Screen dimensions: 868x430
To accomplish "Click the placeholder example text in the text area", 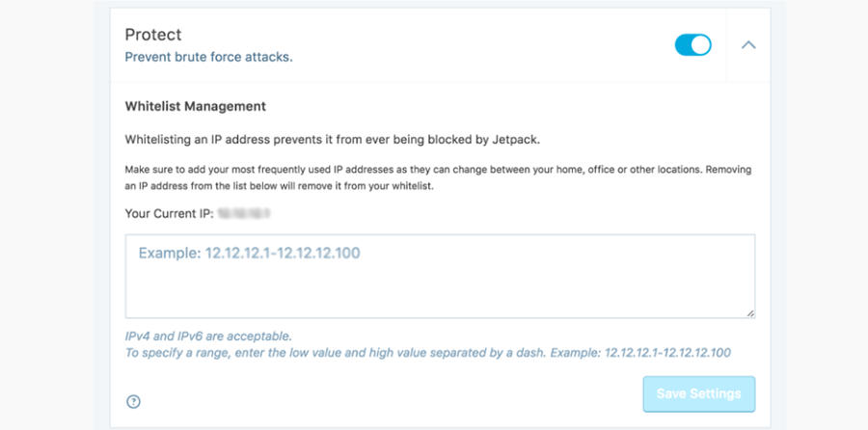I will (250, 254).
